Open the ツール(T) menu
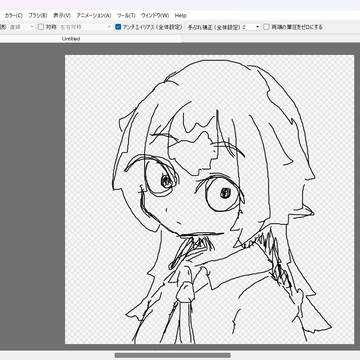Viewport: 360px width, 360px height. click(126, 16)
